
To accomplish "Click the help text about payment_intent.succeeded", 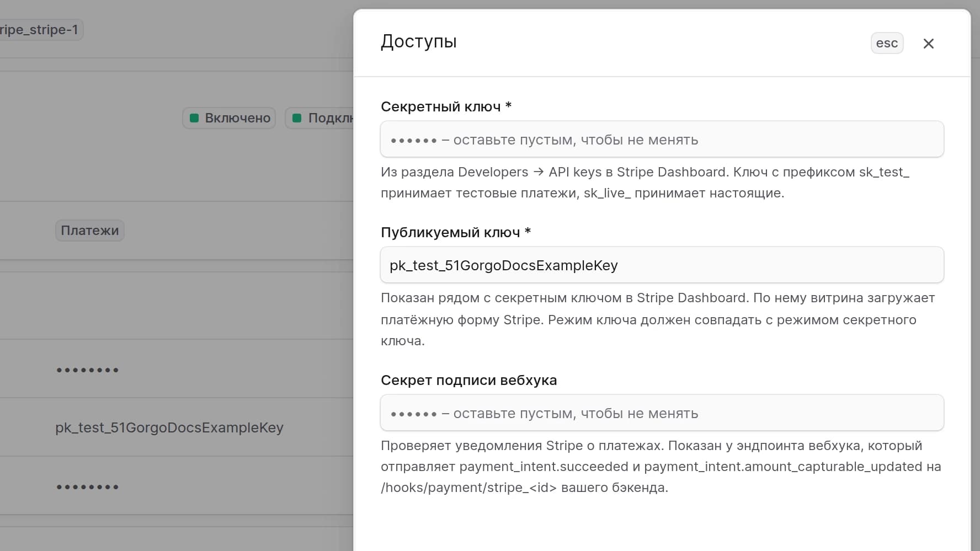I will (x=661, y=467).
